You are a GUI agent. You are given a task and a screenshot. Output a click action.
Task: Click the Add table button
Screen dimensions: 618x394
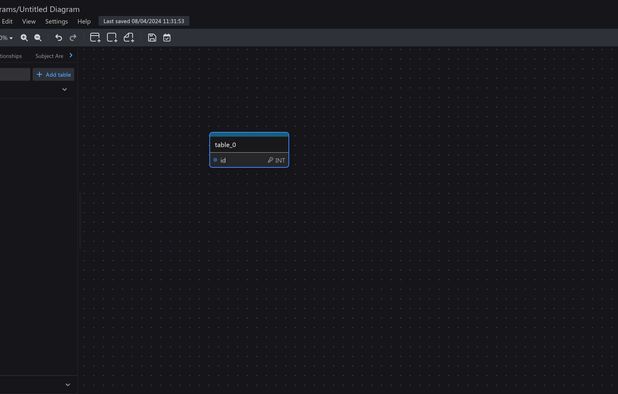point(53,74)
